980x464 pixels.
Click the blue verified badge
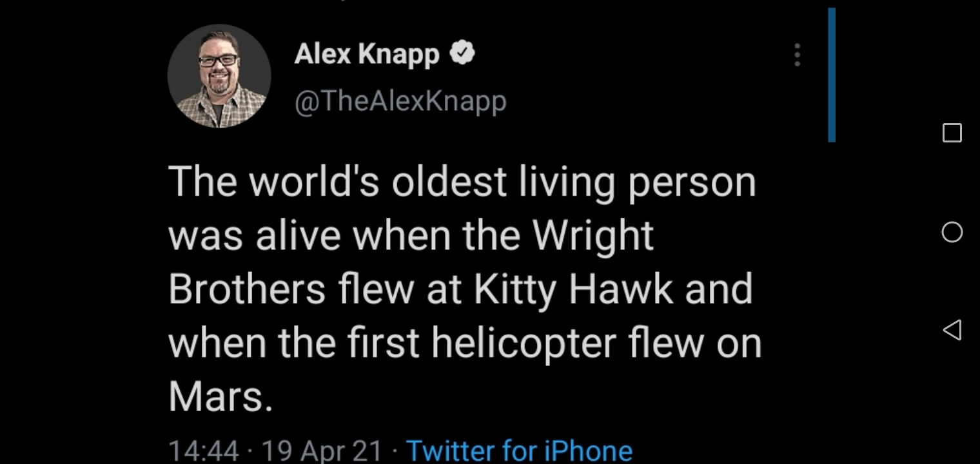point(462,54)
